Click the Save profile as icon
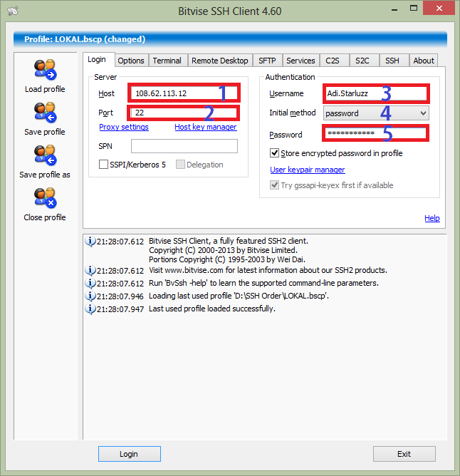460x476 pixels. [x=45, y=155]
